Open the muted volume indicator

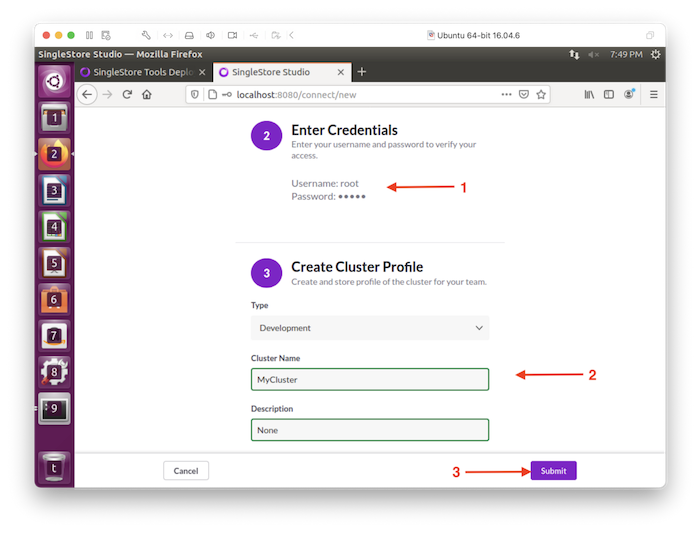(x=593, y=54)
